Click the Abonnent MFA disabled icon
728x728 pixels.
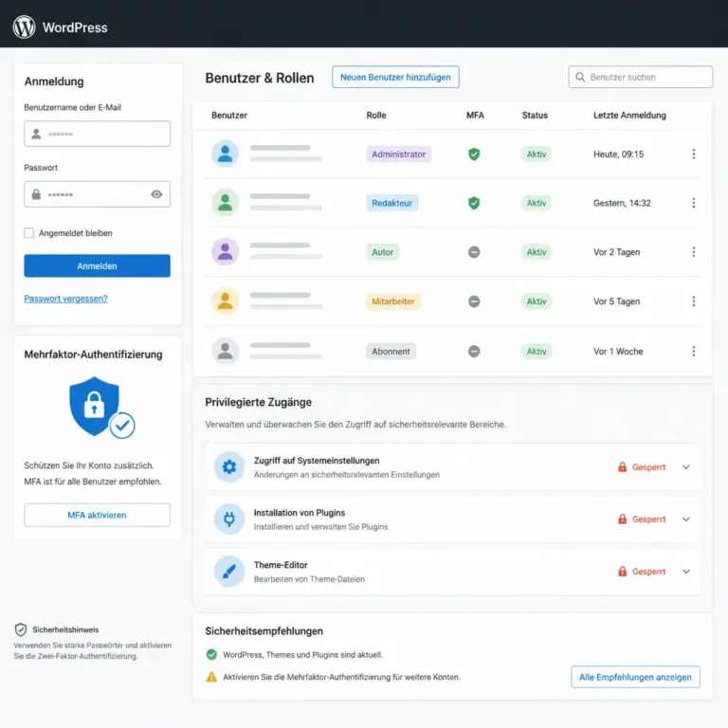[474, 352]
